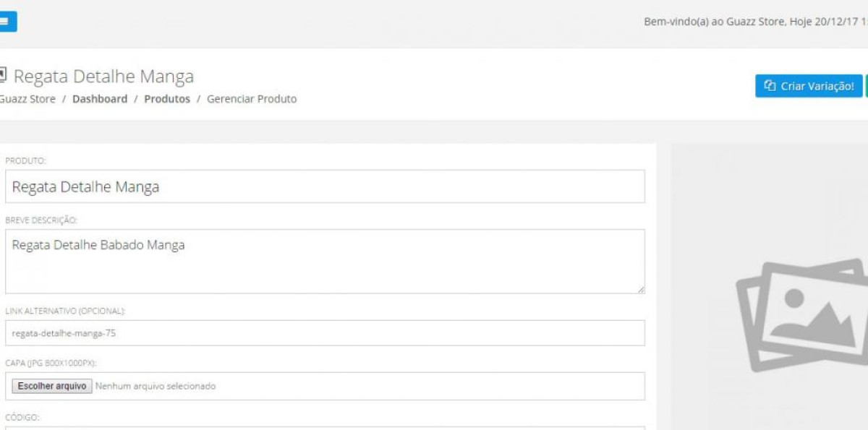868x430 pixels.
Task: Click the CÓDIGO: label
Action: (22, 417)
